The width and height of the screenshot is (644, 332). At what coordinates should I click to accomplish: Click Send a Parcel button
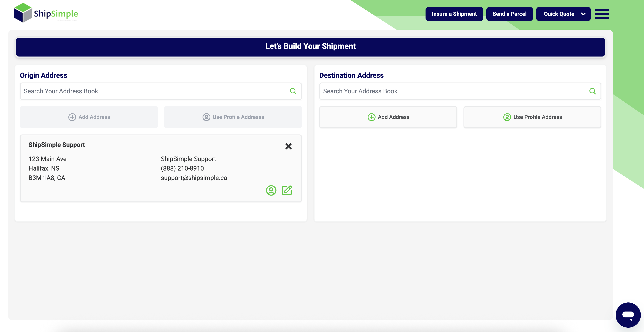[509, 14]
